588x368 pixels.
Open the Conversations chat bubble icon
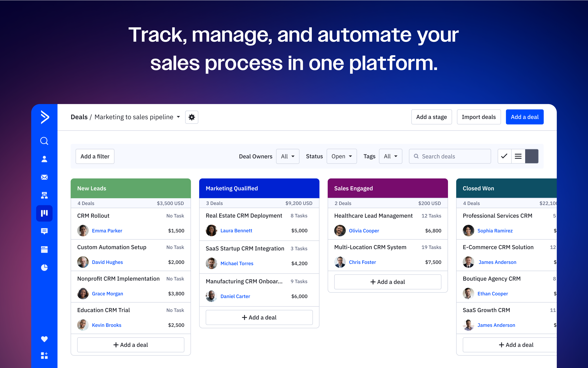pos(44,231)
